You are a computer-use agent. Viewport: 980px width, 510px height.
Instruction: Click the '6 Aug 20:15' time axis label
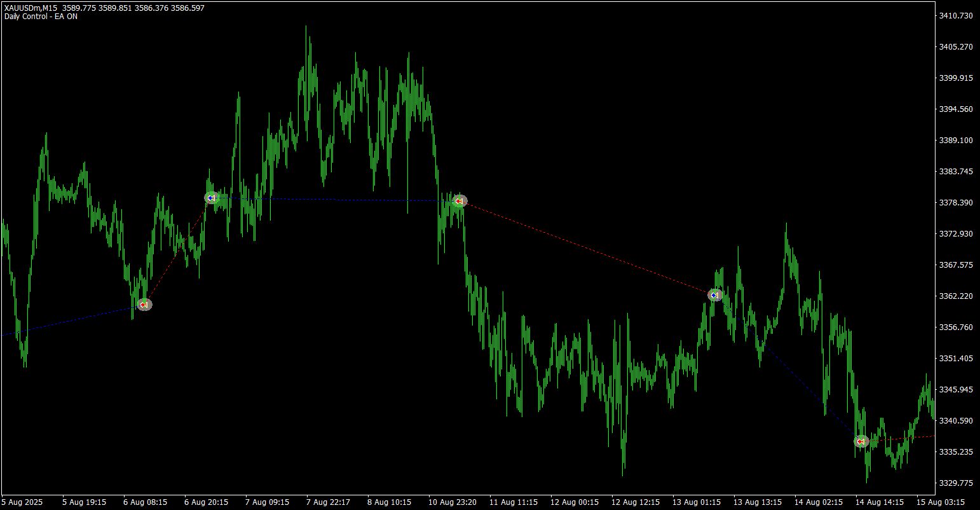click(207, 502)
